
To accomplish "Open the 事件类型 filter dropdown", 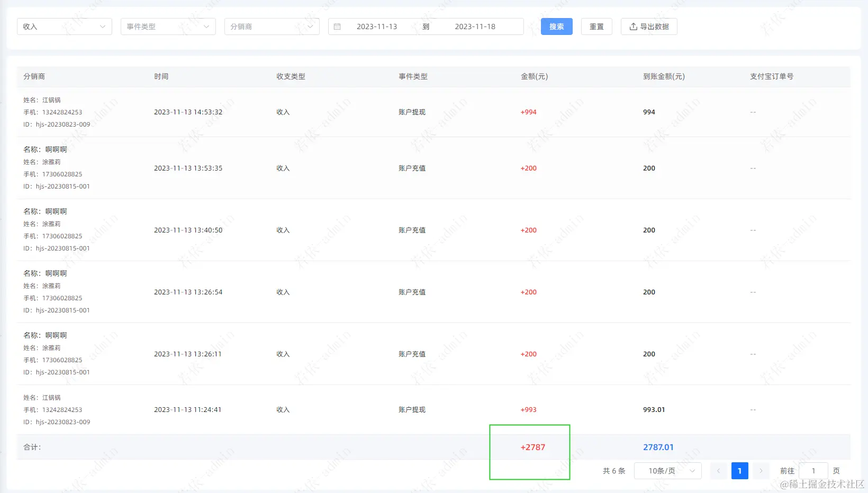I will point(168,26).
